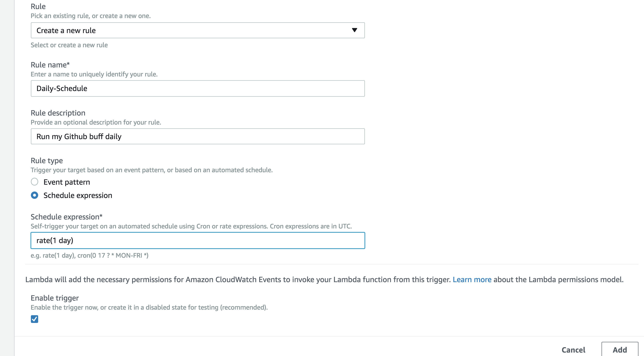
Task: Click the 'Schedule expression' radio label text
Action: click(78, 195)
